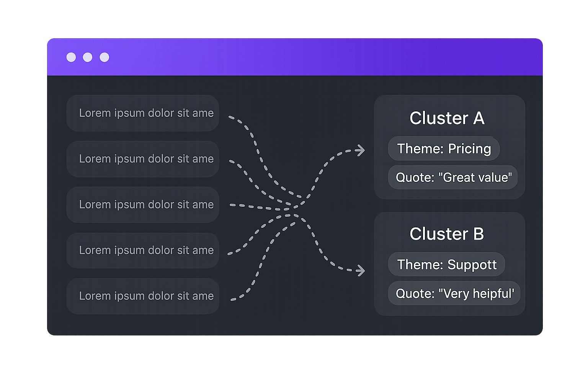Viewport: 588px width, 392px height.
Task: Open the "Great value" quote chip
Action: pyautogui.click(x=453, y=177)
